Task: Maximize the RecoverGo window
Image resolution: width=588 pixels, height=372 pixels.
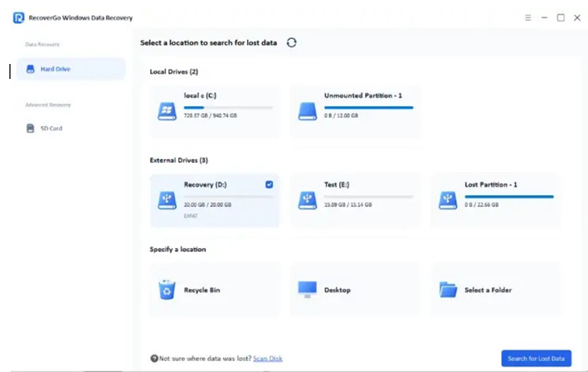Action: [561, 17]
